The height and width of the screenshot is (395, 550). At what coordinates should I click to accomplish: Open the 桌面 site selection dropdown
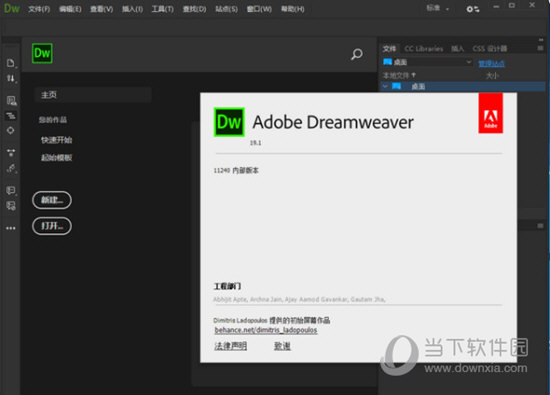click(x=427, y=62)
